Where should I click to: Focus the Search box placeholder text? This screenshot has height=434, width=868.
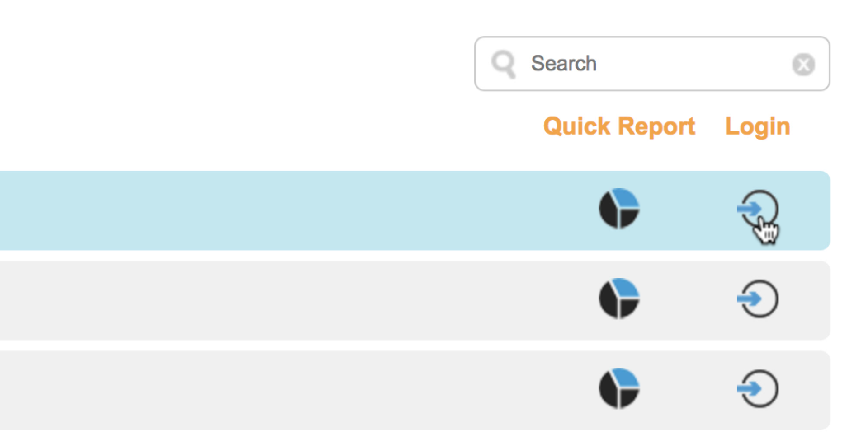(564, 64)
